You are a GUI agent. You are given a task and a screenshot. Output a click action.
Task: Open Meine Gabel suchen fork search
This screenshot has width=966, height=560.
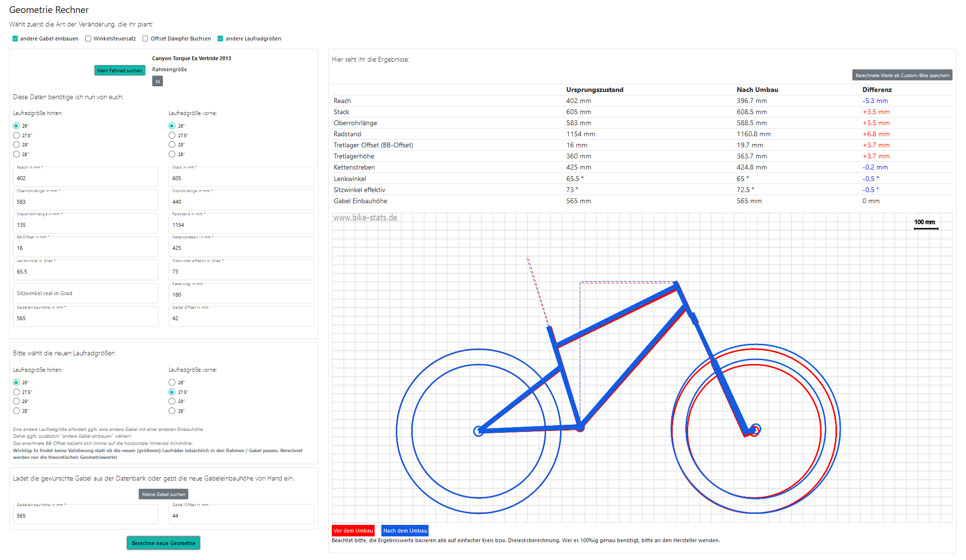click(x=163, y=494)
